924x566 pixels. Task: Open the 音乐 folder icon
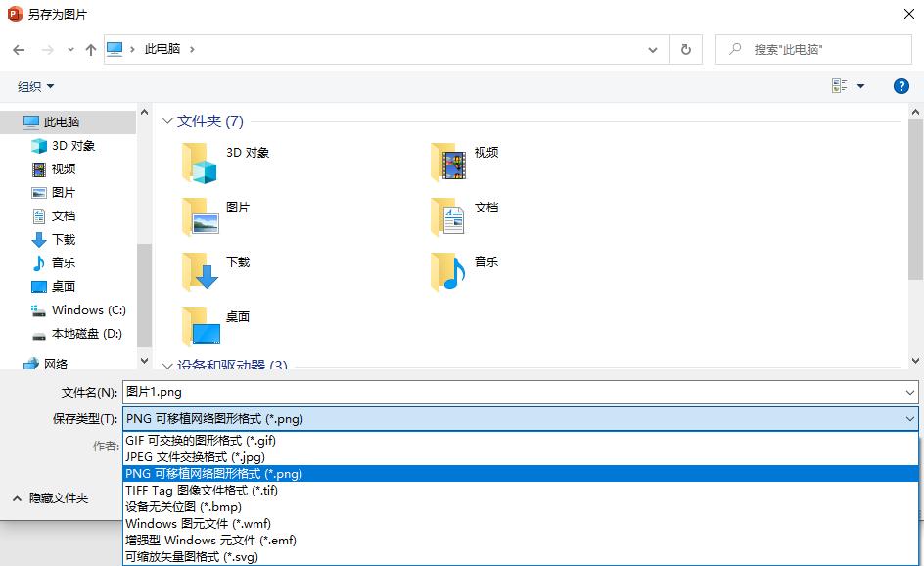point(448,271)
